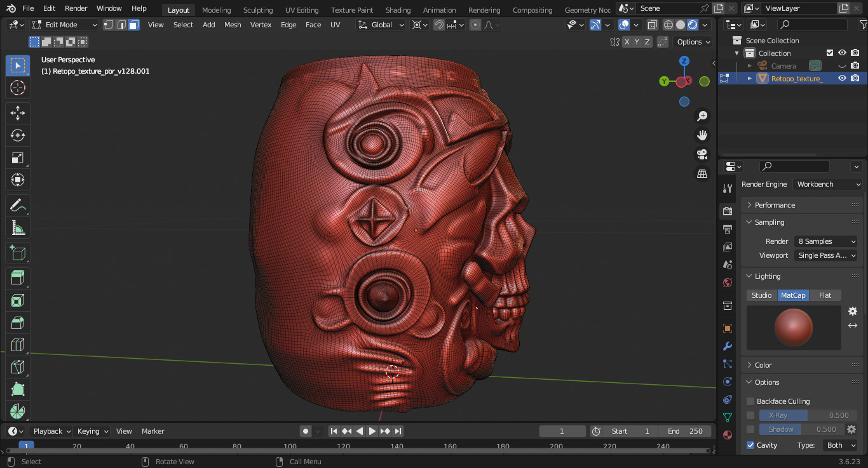Adjust the Shadow 0.500 slider
The image size is (868, 468).
802,429
